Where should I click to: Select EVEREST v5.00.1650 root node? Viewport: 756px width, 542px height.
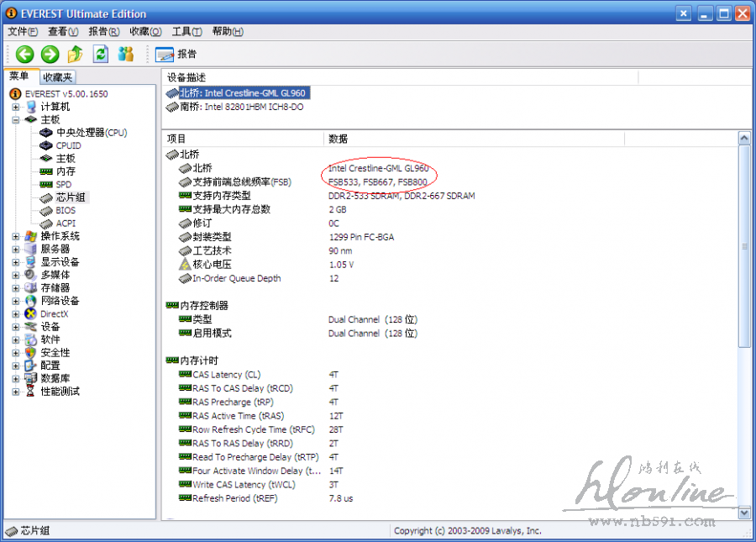click(x=66, y=94)
